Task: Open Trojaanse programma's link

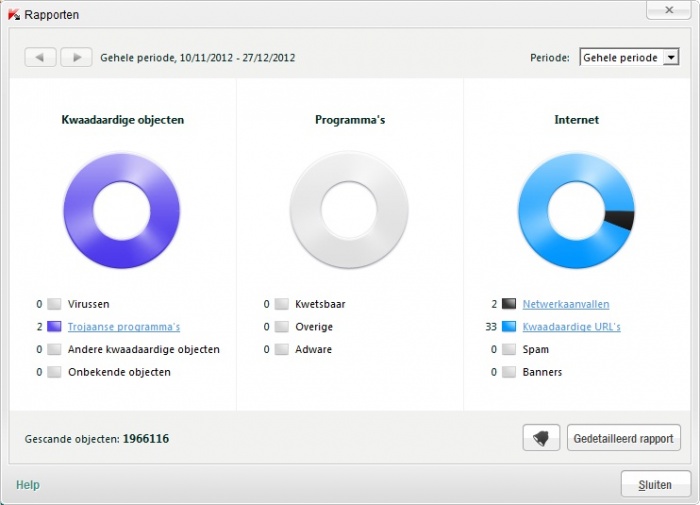Action: pos(124,326)
